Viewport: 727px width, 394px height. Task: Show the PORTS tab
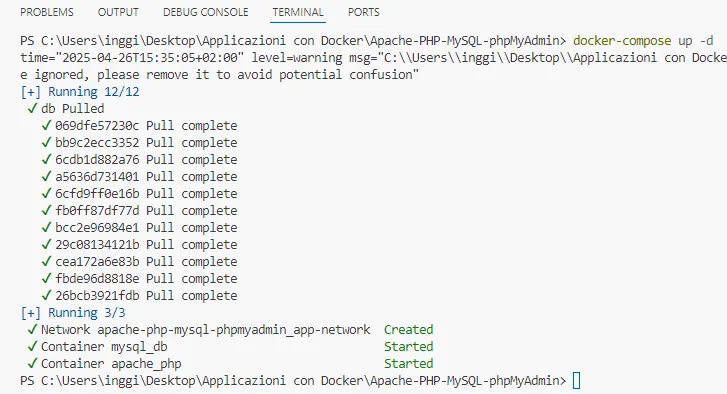(x=364, y=12)
